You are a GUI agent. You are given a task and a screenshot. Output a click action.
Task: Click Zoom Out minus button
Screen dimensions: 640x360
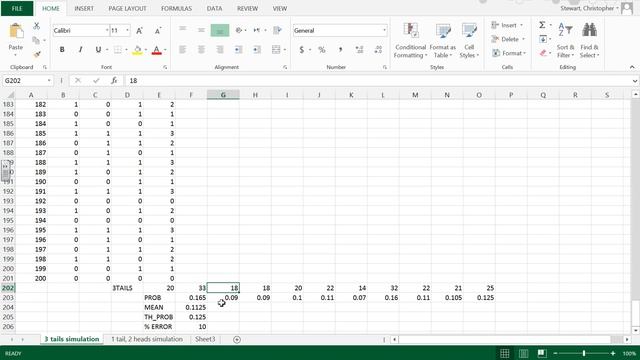tap(555, 353)
